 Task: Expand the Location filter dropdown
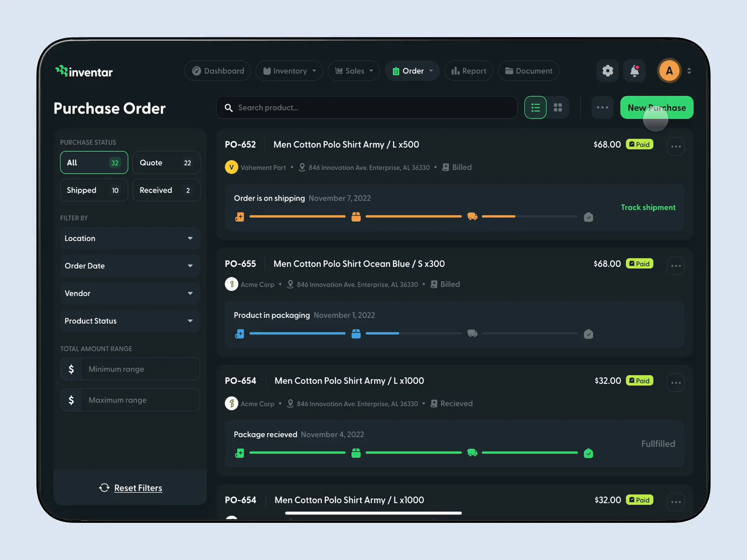tap(130, 238)
